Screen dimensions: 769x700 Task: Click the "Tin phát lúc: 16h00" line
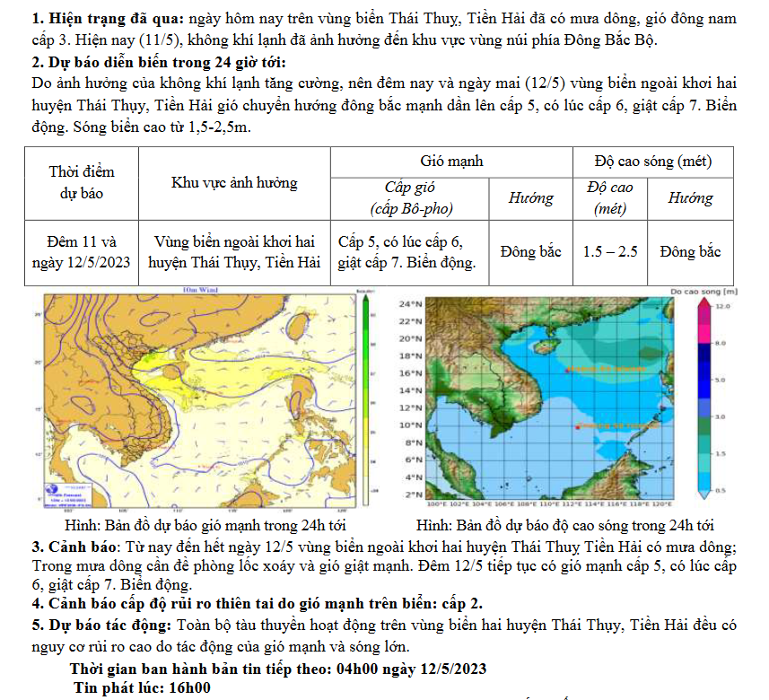point(142,687)
